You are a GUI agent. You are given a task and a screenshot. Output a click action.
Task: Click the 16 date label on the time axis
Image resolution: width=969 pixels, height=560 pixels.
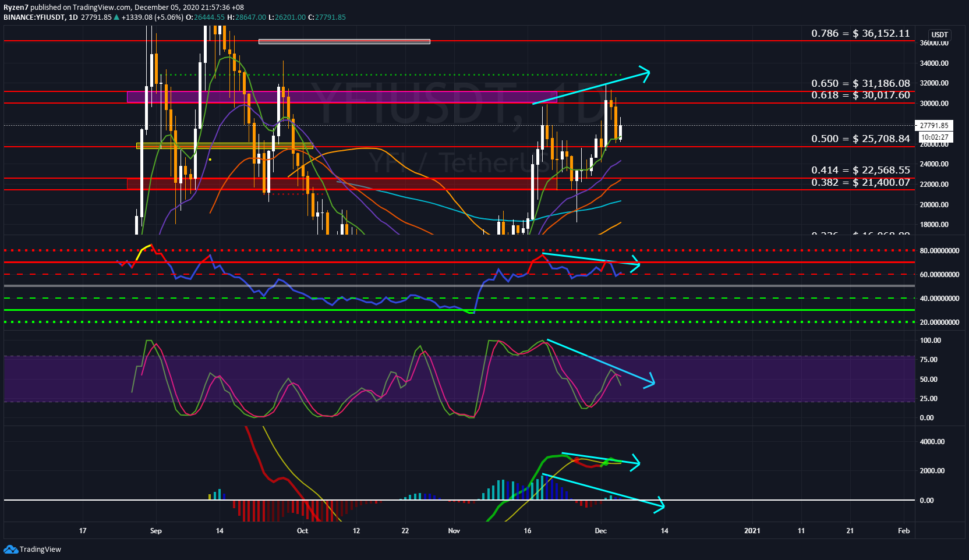point(528,530)
